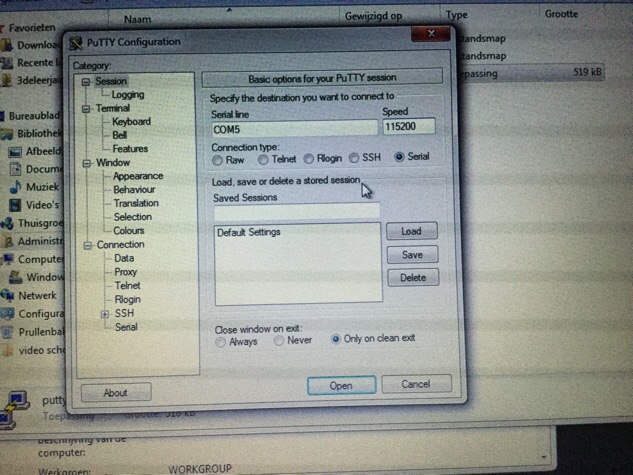This screenshot has height=475, width=633.
Task: Cancel the PuTTY configuration dialog
Action: click(416, 384)
